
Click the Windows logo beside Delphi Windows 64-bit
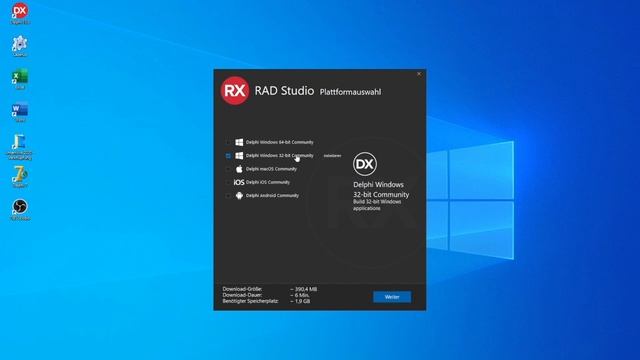[x=239, y=142]
